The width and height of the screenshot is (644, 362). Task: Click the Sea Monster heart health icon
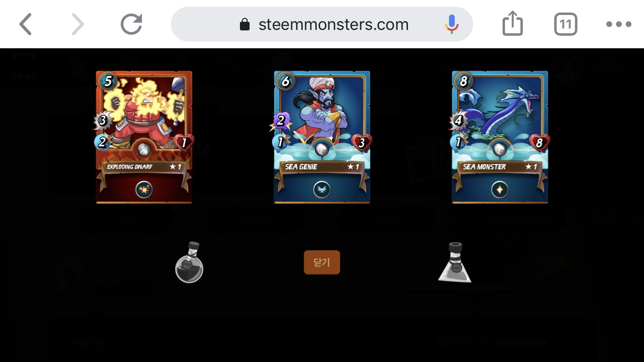(x=540, y=143)
